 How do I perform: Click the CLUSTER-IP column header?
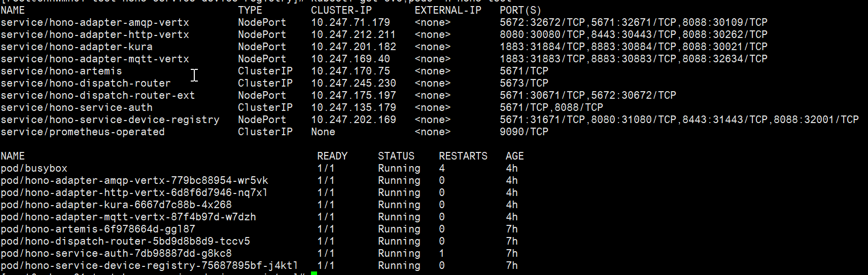point(341,11)
